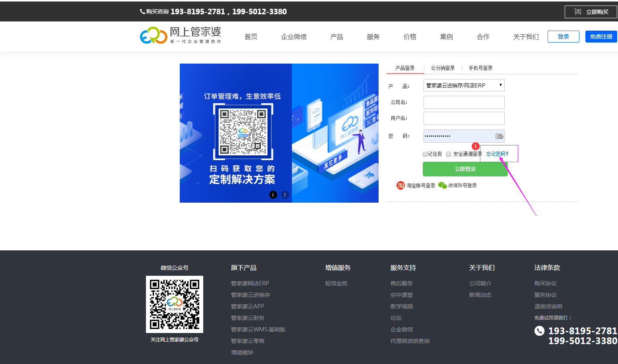Open the 产品 selection dropdown
Image resolution: width=618 pixels, height=364 pixels.
point(464,85)
